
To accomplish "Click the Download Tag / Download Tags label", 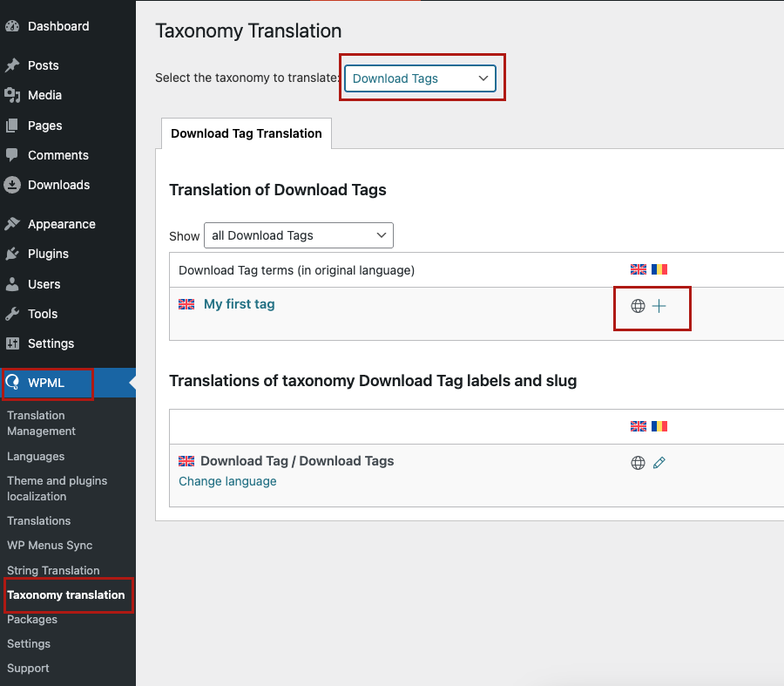I will click(297, 461).
